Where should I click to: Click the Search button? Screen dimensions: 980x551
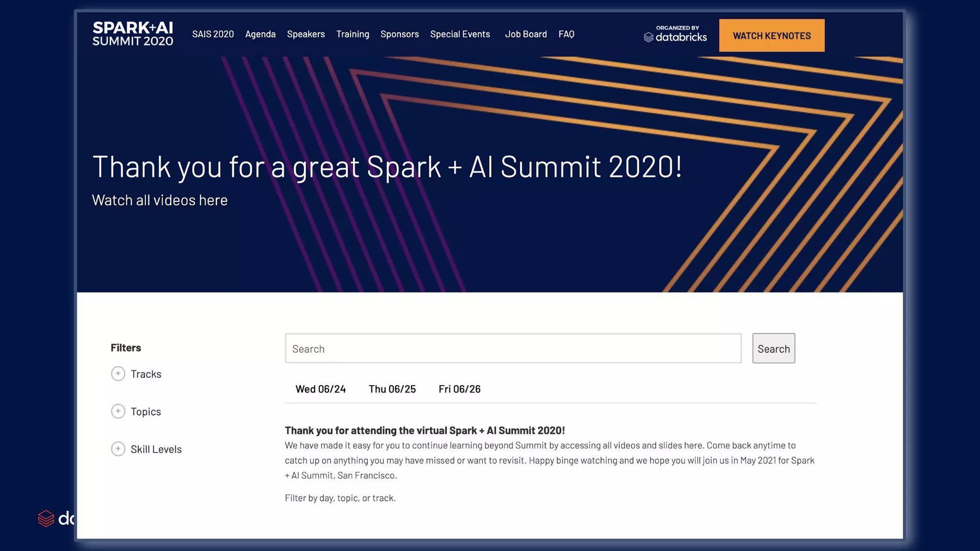point(773,348)
